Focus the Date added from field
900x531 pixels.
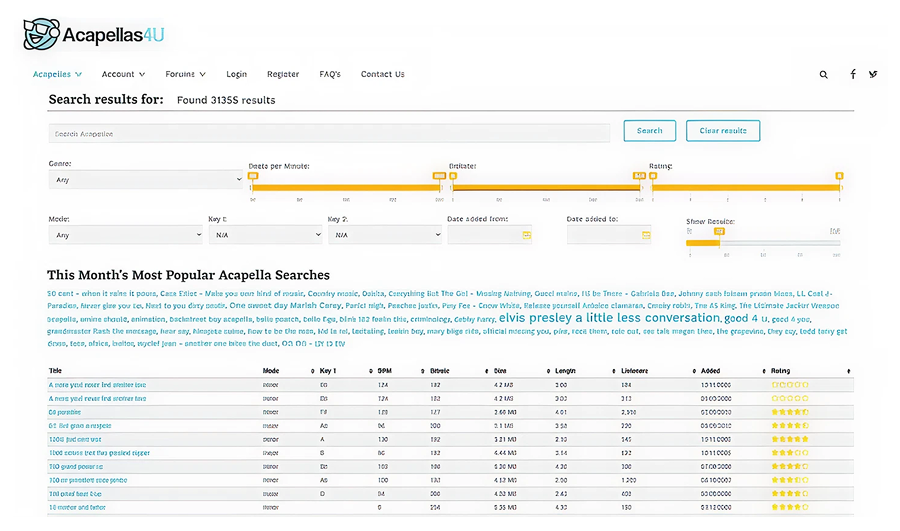490,235
